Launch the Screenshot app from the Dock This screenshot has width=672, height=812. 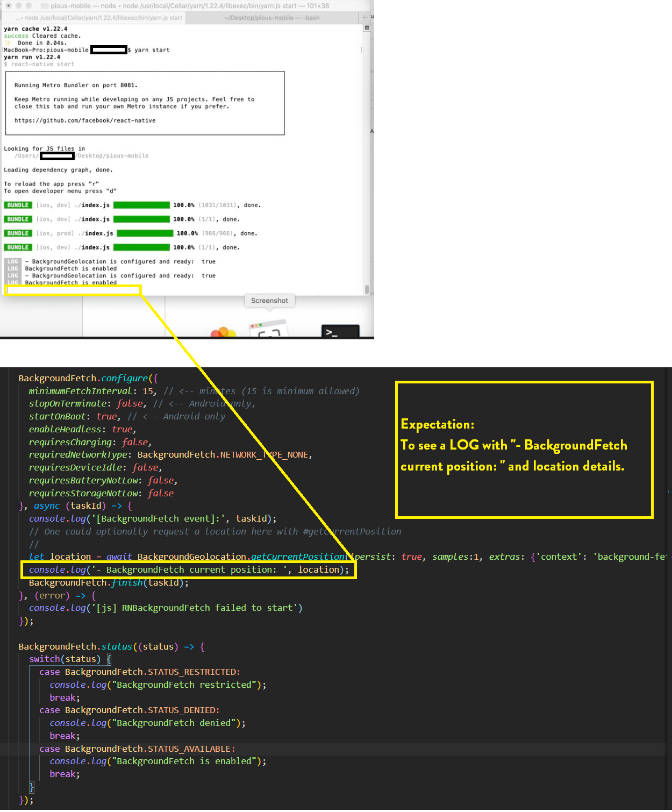(x=269, y=329)
